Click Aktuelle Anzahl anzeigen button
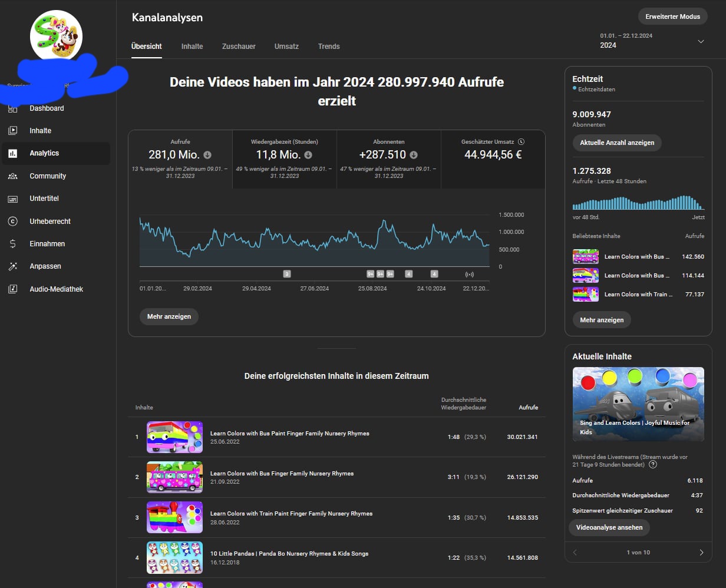The width and height of the screenshot is (726, 588). coord(617,143)
